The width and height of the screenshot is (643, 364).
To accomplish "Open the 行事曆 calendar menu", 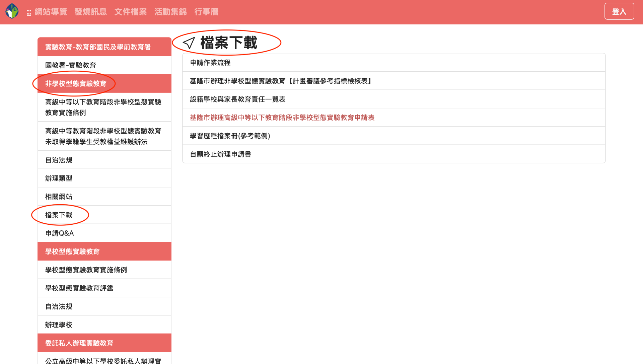I will (206, 12).
